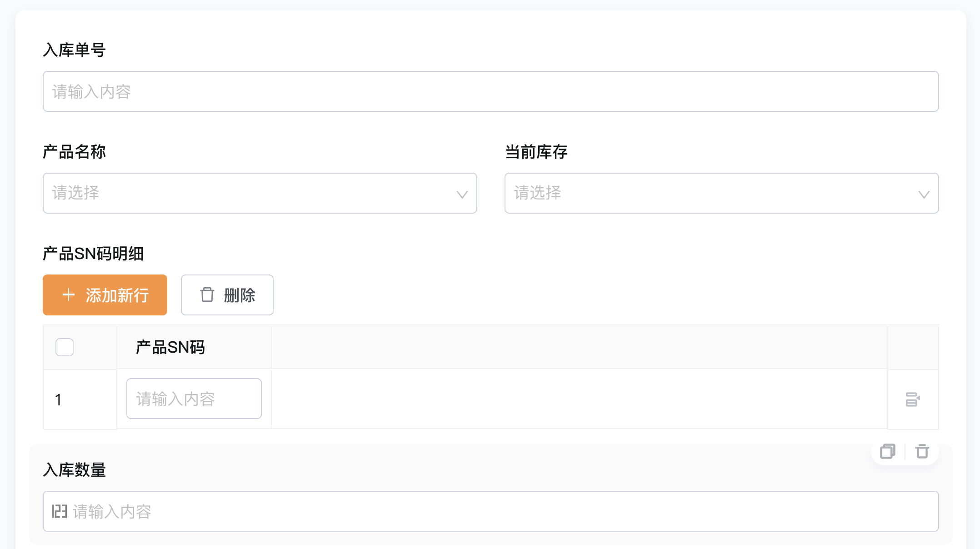980x549 pixels.
Task: Click the 入库数量 field label
Action: coord(75,470)
